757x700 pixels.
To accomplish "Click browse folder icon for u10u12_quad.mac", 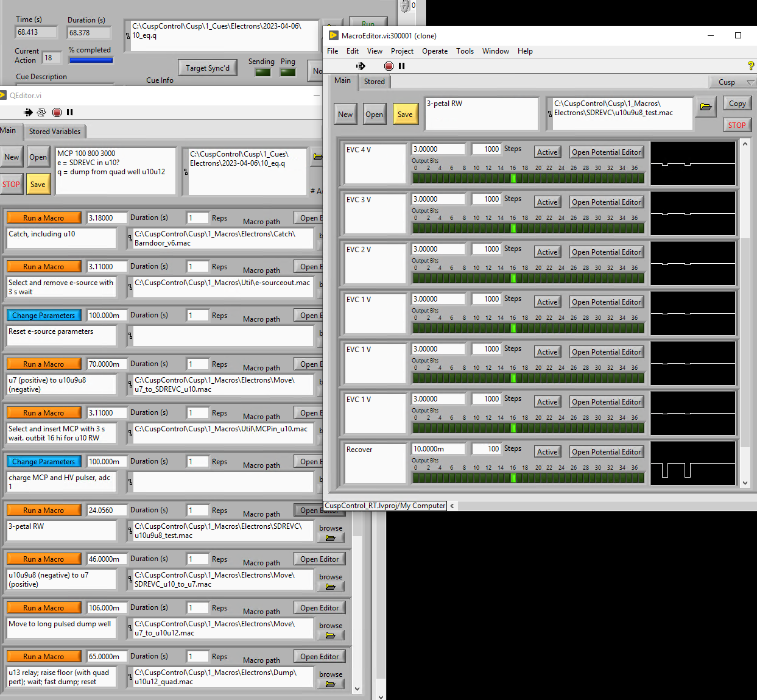I will (331, 684).
